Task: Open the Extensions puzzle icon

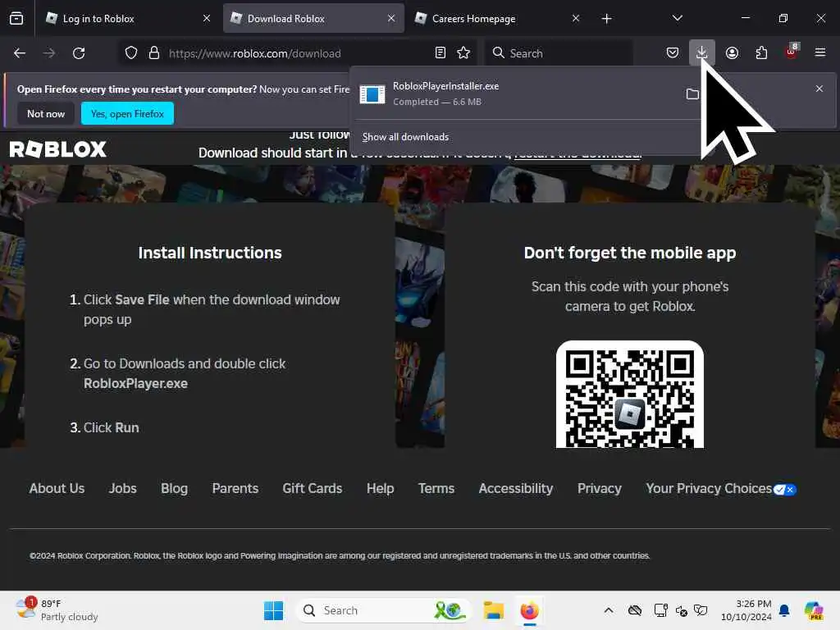Action: pos(761,52)
